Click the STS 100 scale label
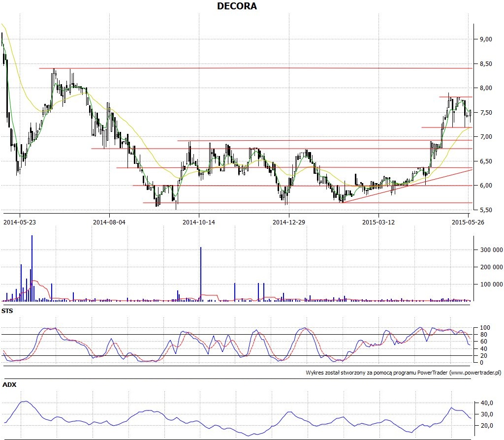 pyautogui.click(x=485, y=327)
